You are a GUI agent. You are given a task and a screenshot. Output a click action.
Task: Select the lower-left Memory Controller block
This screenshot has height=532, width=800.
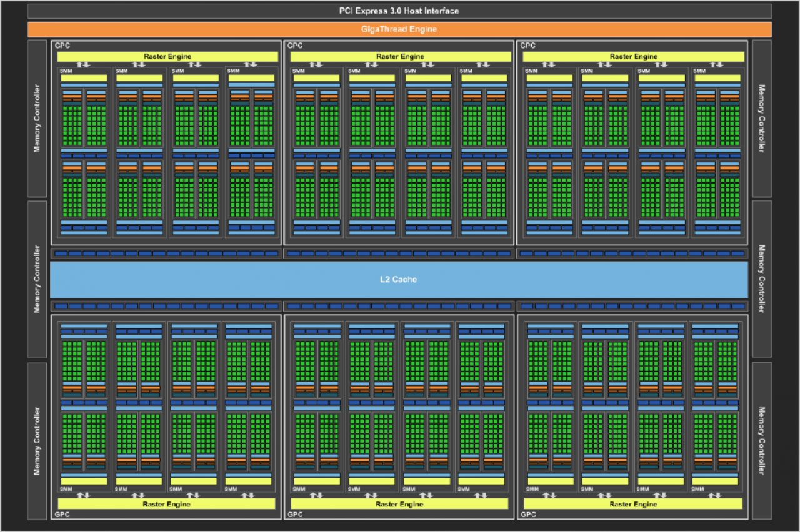[x=37, y=440]
